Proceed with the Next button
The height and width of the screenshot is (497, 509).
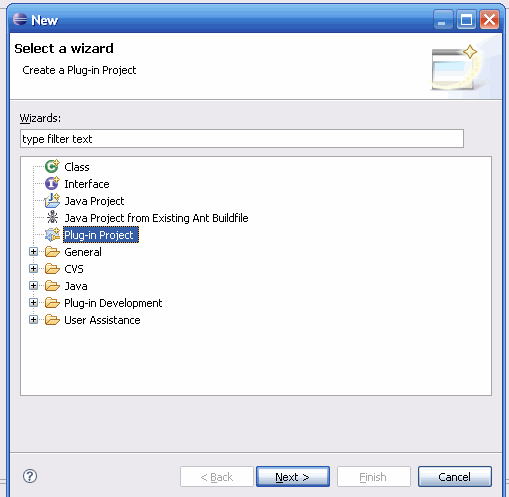point(293,477)
